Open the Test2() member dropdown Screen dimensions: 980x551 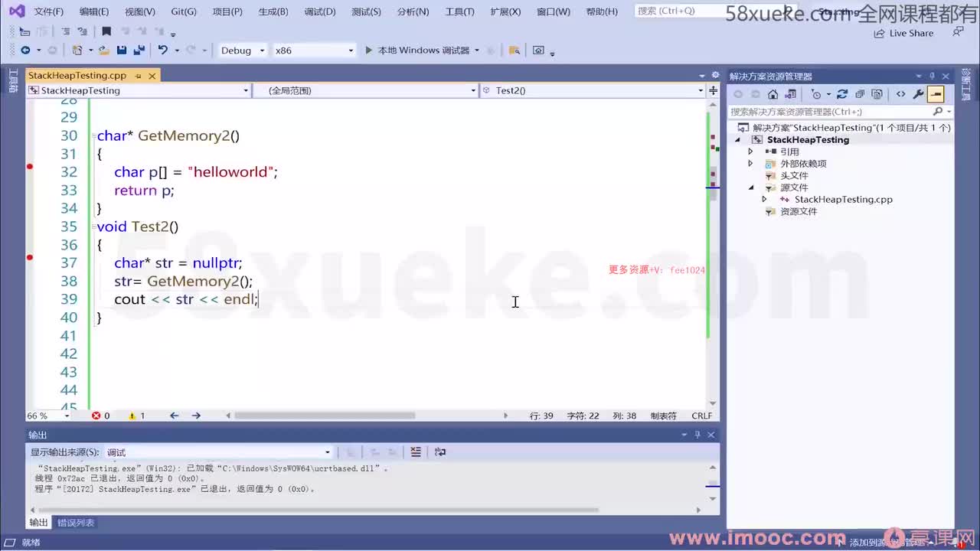click(593, 90)
